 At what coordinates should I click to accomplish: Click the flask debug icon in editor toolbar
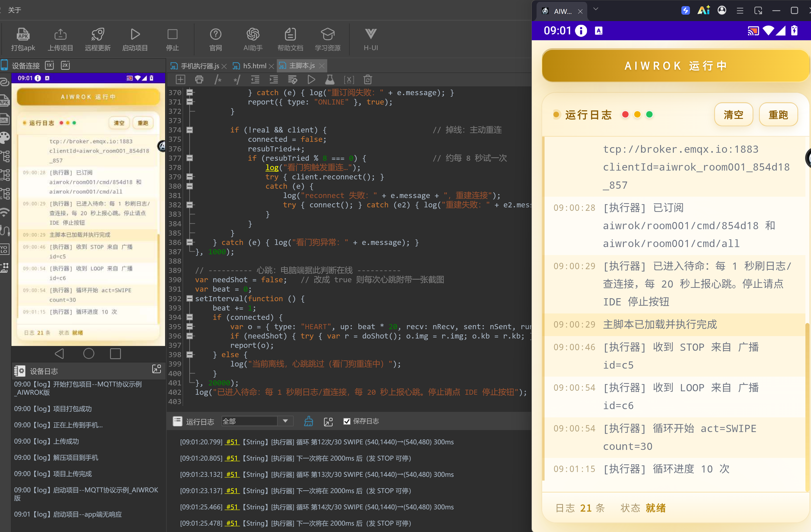pyautogui.click(x=330, y=80)
